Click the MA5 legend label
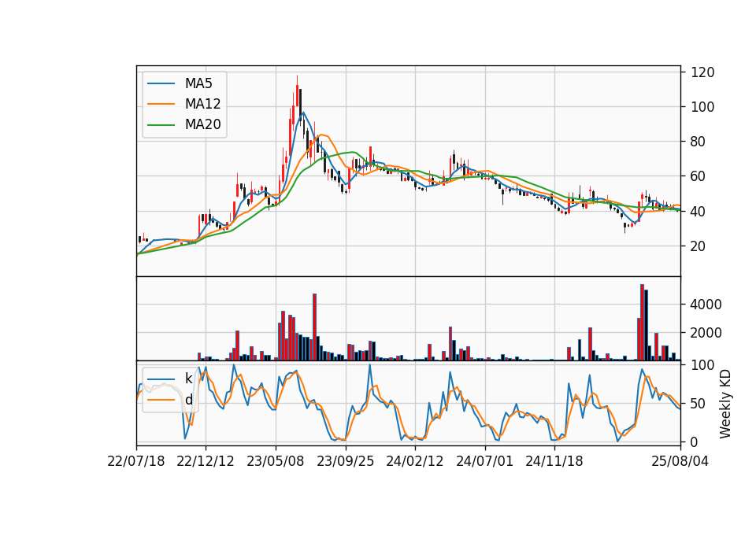 198,83
